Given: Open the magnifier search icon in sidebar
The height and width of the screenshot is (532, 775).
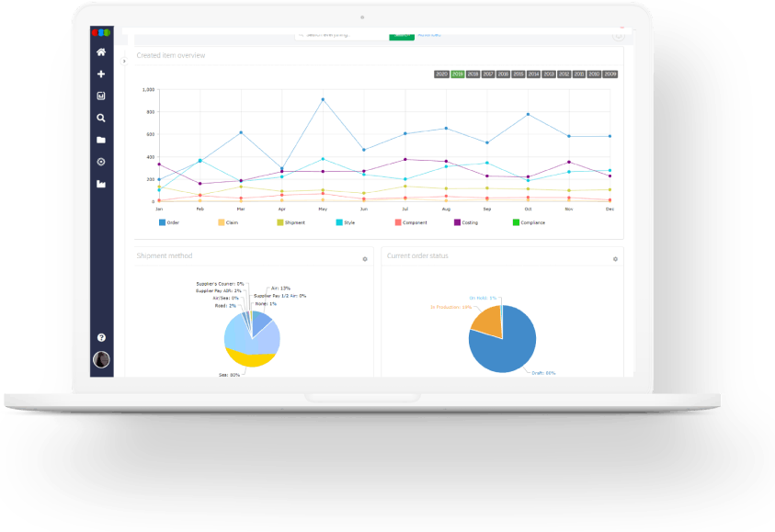Looking at the screenshot, I should click(101, 118).
